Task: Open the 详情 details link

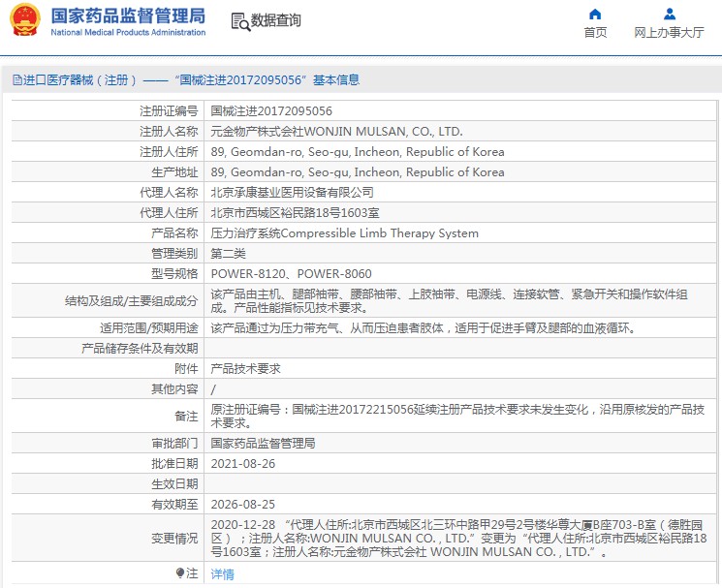Action: click(x=222, y=574)
